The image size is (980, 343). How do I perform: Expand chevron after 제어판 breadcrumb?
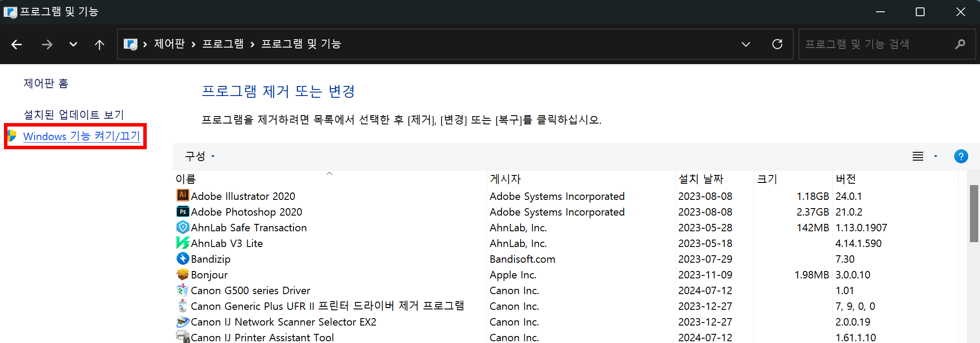[193, 44]
